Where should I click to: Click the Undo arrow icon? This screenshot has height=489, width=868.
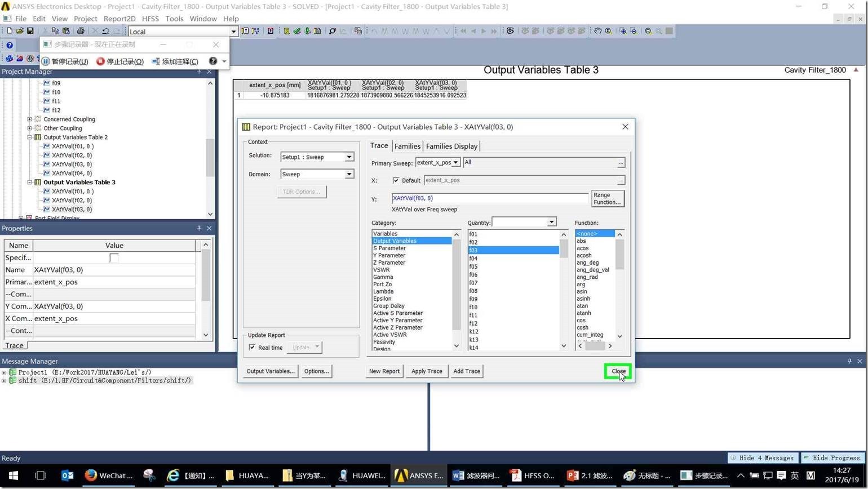pos(105,31)
